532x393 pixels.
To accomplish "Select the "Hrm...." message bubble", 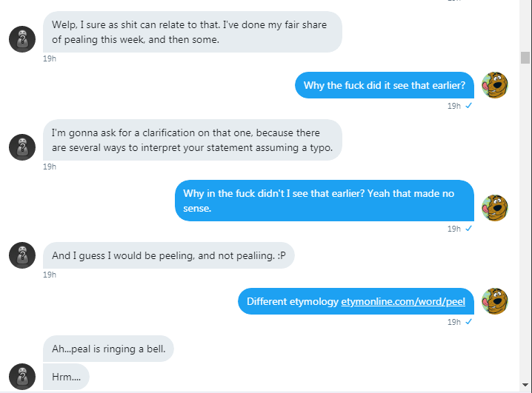I will 66,377.
